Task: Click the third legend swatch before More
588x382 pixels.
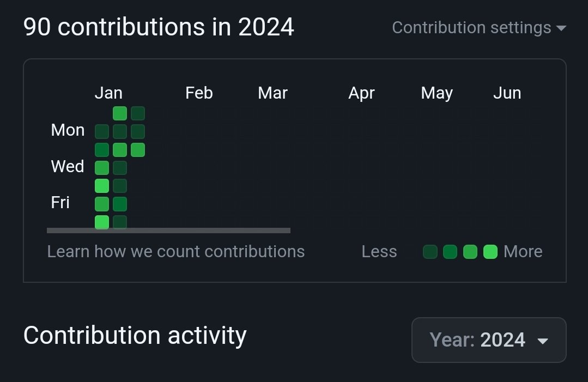Action: pyautogui.click(x=470, y=252)
